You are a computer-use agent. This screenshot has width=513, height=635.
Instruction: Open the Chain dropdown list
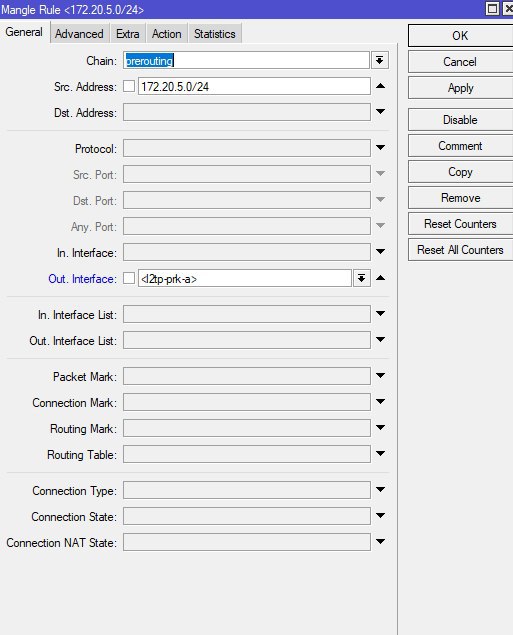point(380,60)
